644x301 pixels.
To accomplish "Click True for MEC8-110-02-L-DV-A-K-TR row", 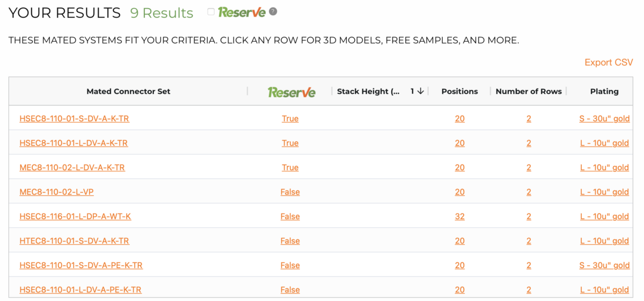I will click(290, 167).
